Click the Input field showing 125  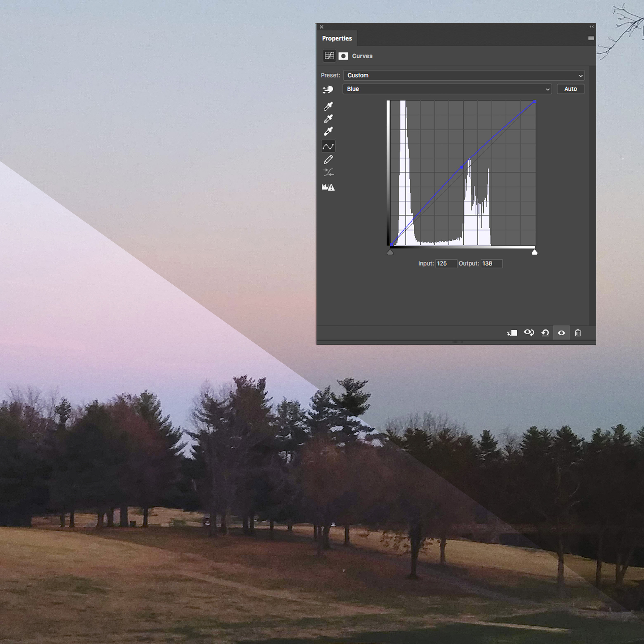(x=446, y=263)
